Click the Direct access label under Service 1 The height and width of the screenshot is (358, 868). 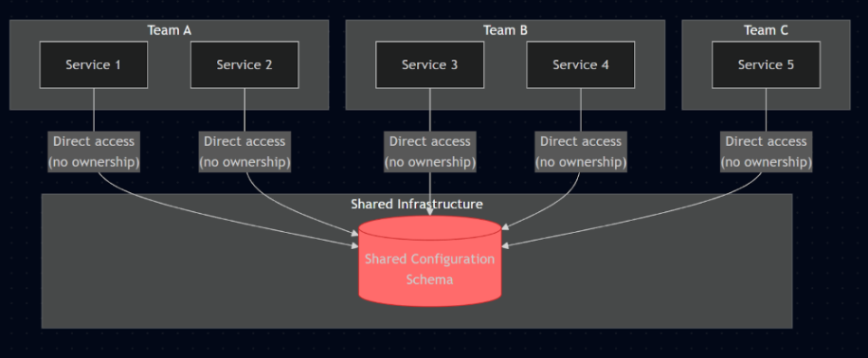coord(94,152)
